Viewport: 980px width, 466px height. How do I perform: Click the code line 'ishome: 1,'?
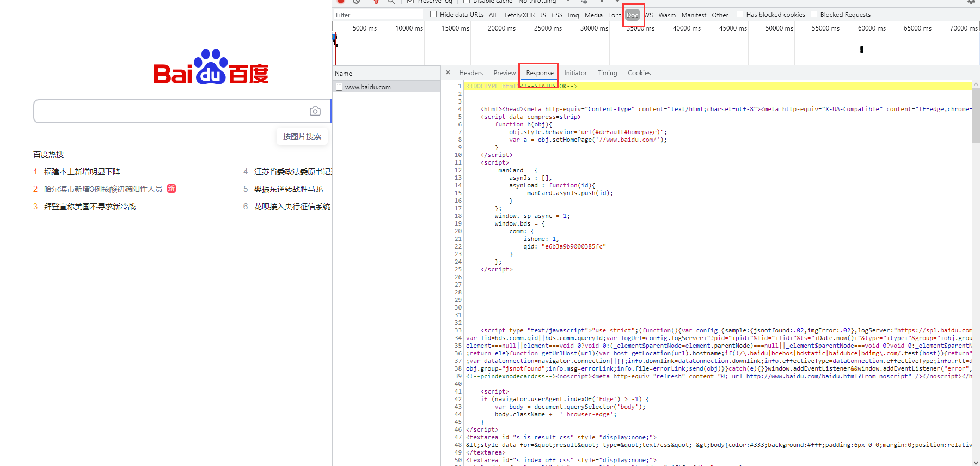pos(541,239)
